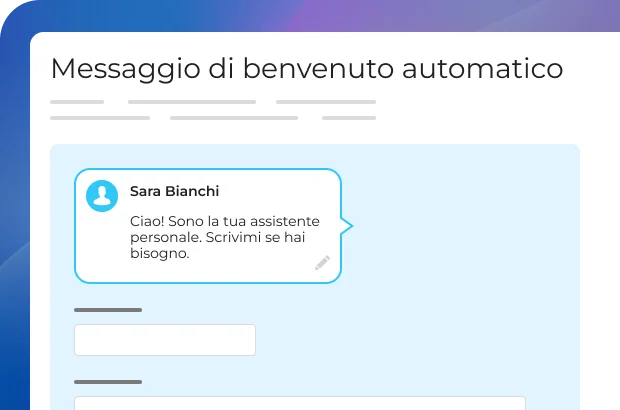This screenshot has height=410, width=620.
Task: Click the gray label above the wide input
Action: pyautogui.click(x=108, y=381)
